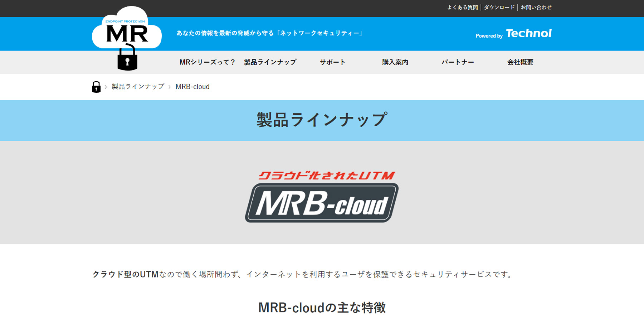The height and width of the screenshot is (319, 644).
Task: Click MRB-cloud breadcrumb text
Action: (x=192, y=87)
